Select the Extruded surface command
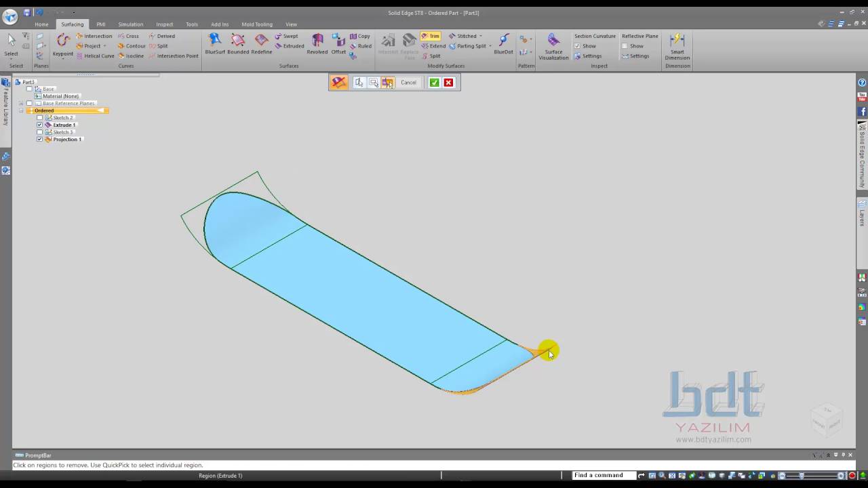 [289, 46]
